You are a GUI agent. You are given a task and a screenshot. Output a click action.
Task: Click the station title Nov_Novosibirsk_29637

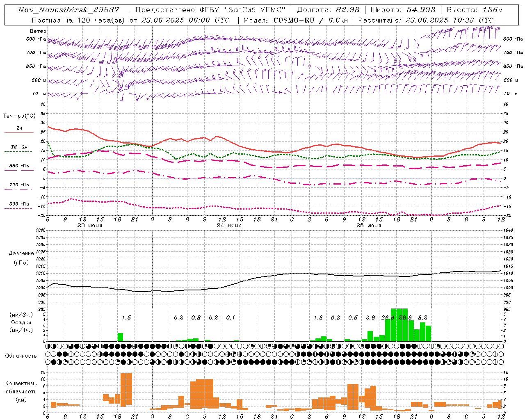click(68, 10)
